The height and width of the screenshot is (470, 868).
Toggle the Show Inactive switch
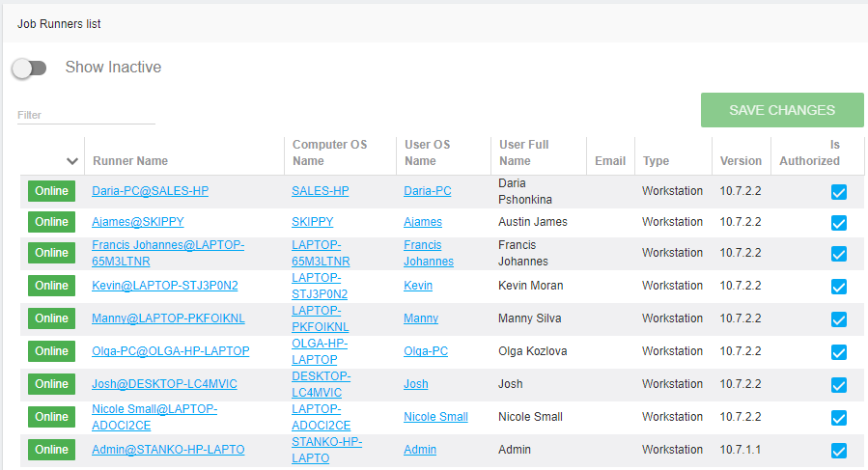[x=29, y=68]
